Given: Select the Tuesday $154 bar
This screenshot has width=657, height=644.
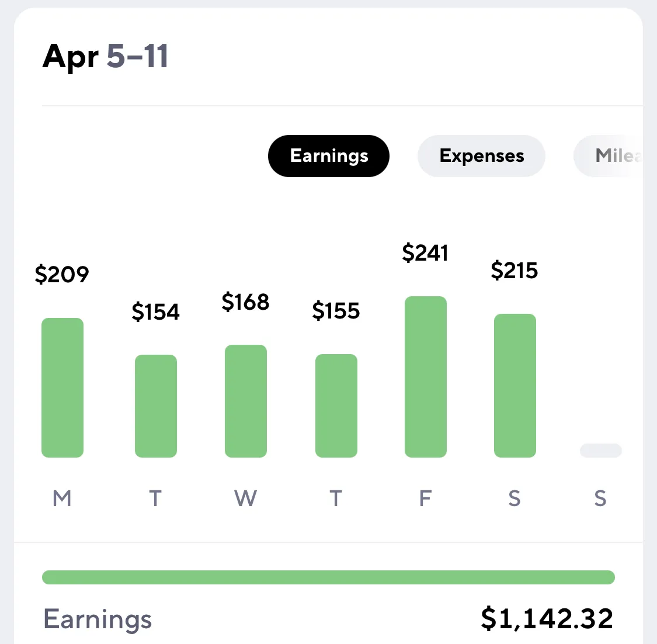Looking at the screenshot, I should (156, 406).
